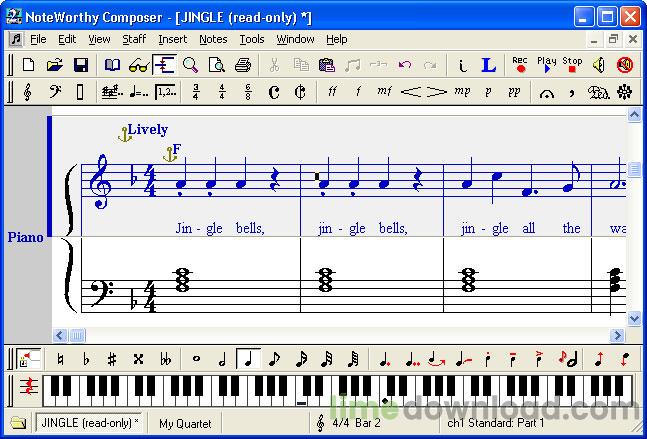This screenshot has width=647, height=439.
Task: Save the score with the floppy disk icon
Action: [81, 65]
